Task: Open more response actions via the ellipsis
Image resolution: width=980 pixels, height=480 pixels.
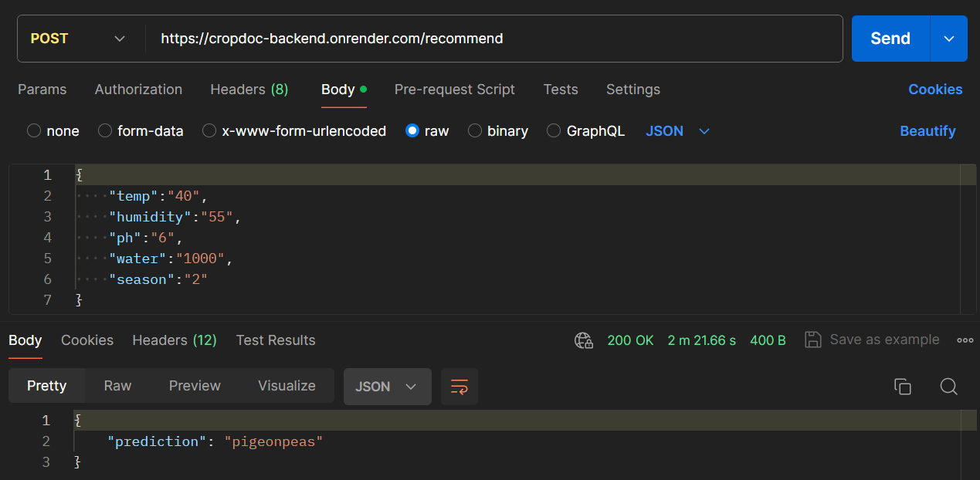Action: [x=965, y=340]
